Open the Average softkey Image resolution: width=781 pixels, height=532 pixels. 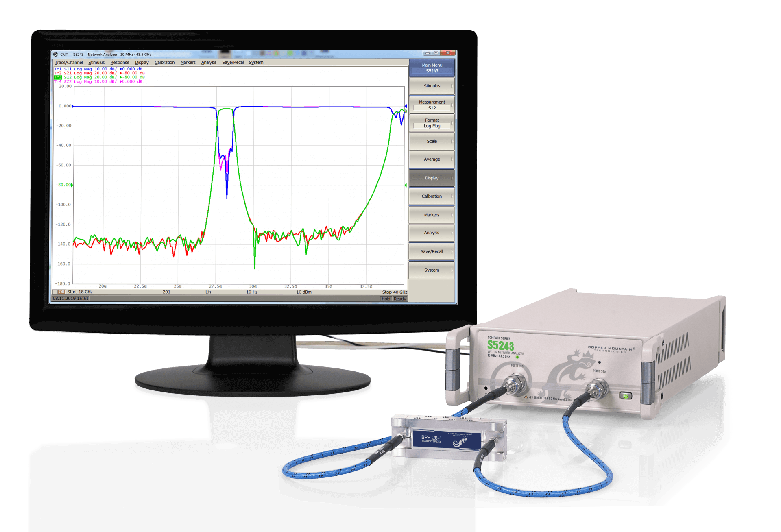tap(432, 159)
